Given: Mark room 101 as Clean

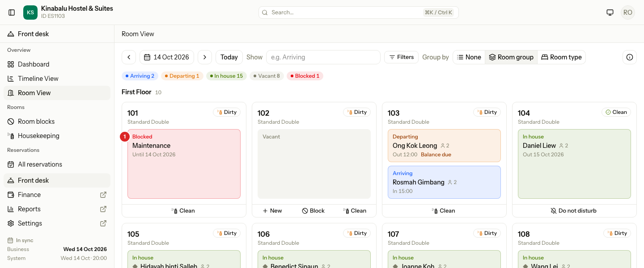Looking at the screenshot, I should (x=184, y=211).
